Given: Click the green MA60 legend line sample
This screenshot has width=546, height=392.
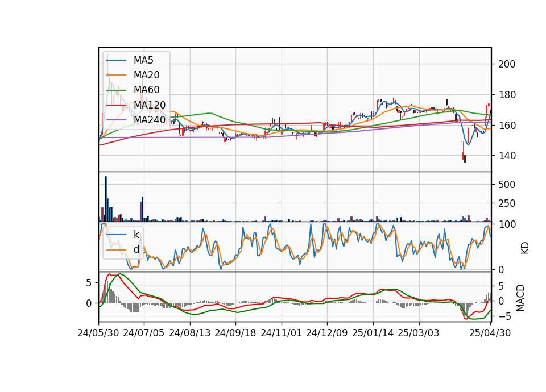Looking at the screenshot, I should (x=116, y=90).
